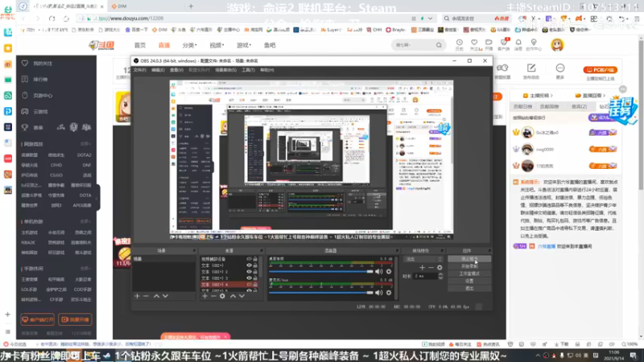644x362 pixels.
Task: Click the settings button in OBS controls
Action: coord(469,281)
